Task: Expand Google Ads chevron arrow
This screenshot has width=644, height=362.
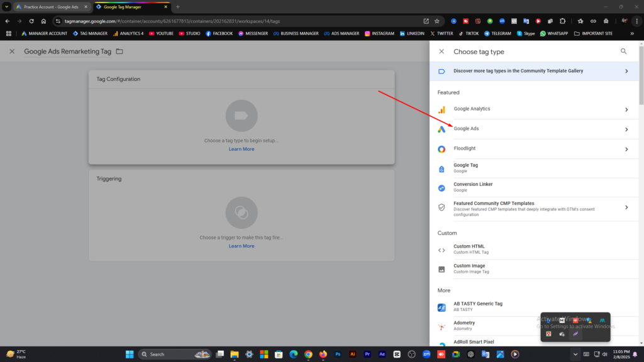Action: 626,129
